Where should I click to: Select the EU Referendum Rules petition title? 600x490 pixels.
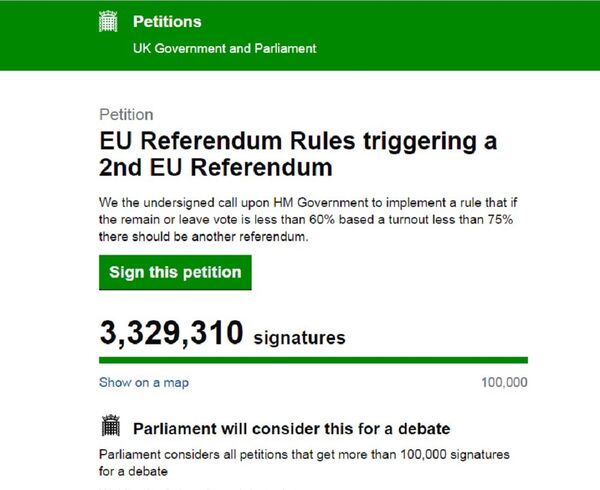point(298,141)
